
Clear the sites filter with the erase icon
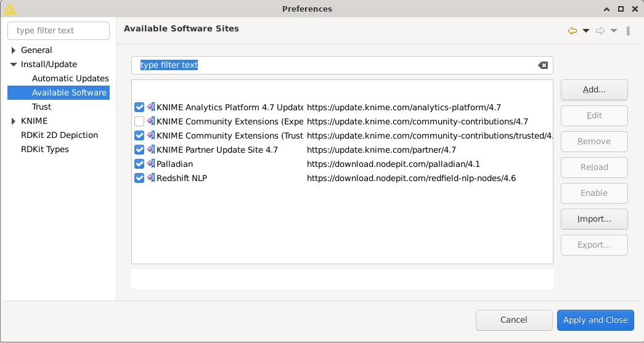coord(542,65)
